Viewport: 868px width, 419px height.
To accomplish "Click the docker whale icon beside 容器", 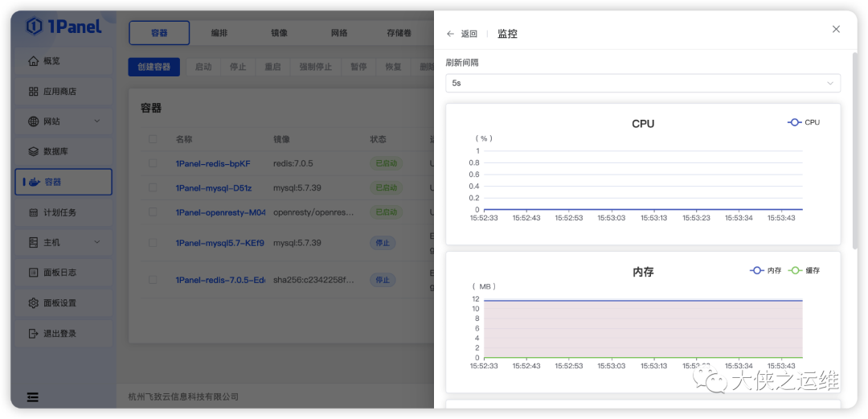I will tap(34, 182).
